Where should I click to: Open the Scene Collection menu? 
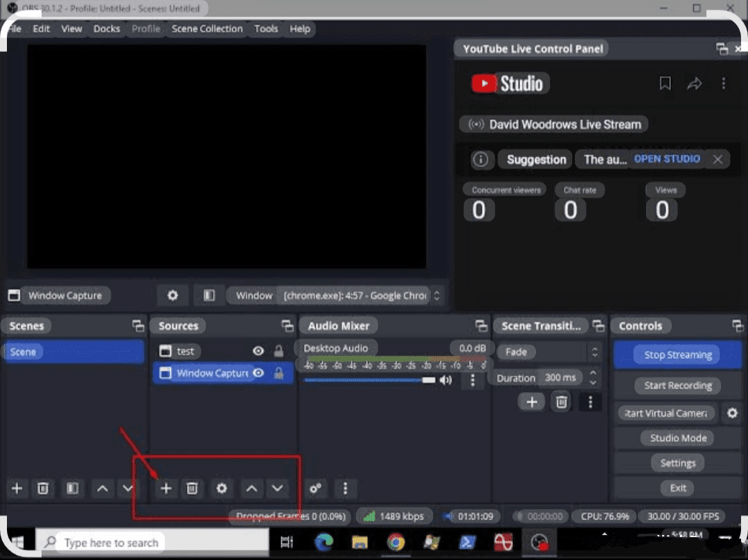point(207,28)
